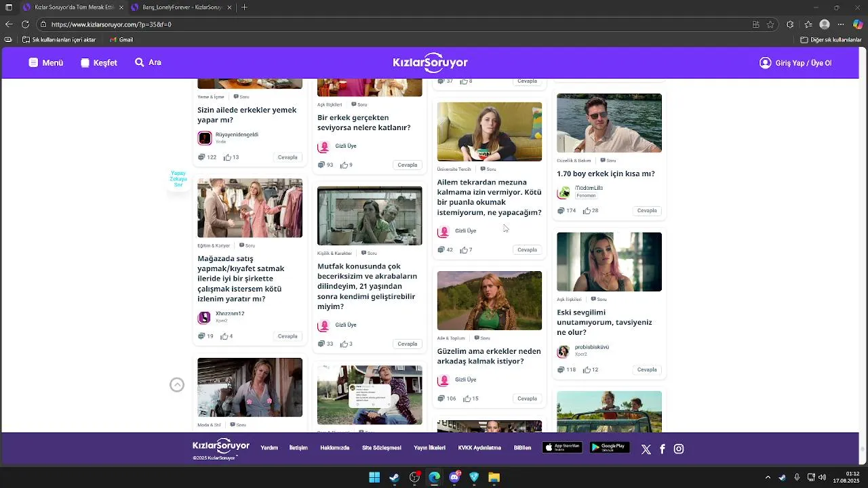Open question about 'Mağazada satış yapmak/kıyafet satmak'

pyautogui.click(x=241, y=279)
